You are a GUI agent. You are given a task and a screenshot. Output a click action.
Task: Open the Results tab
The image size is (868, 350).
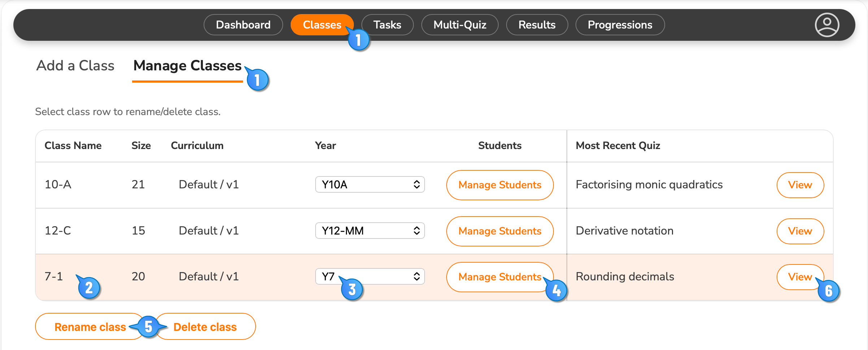[x=537, y=25]
